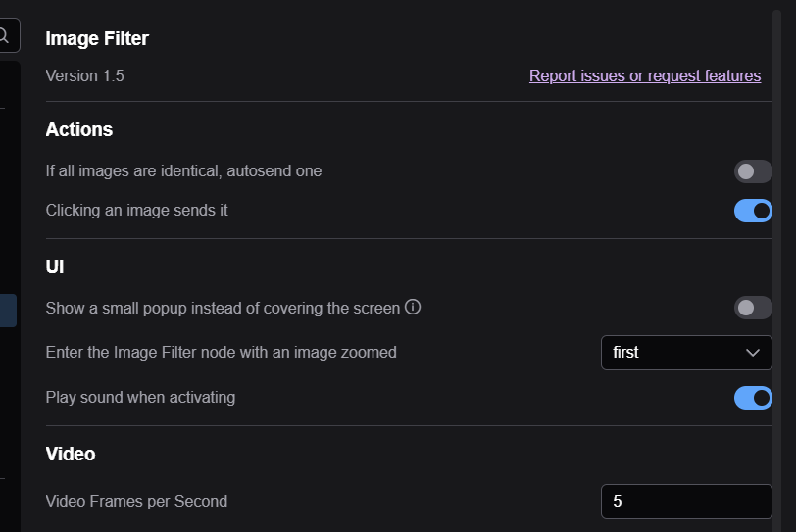
Task: Click the 'Image Filter' settings heading
Action: (x=97, y=38)
